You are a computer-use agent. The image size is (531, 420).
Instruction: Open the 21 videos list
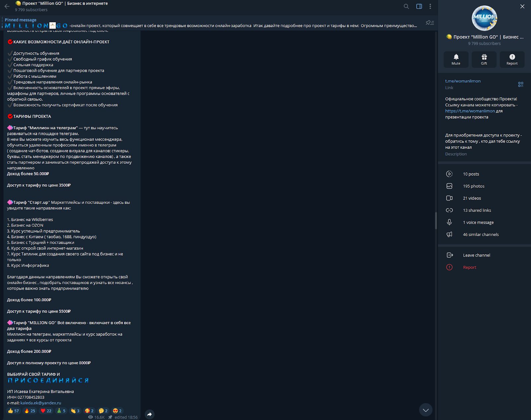[472, 198]
